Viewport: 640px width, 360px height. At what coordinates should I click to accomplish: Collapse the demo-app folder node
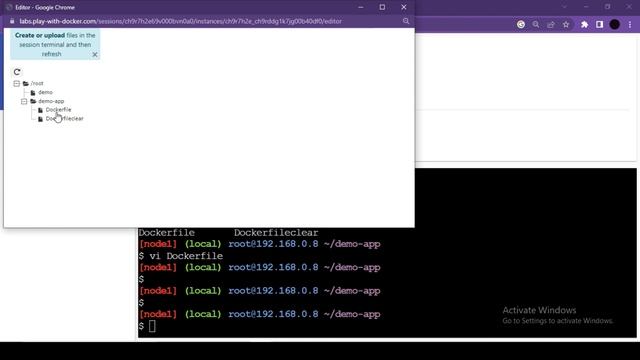[24, 101]
